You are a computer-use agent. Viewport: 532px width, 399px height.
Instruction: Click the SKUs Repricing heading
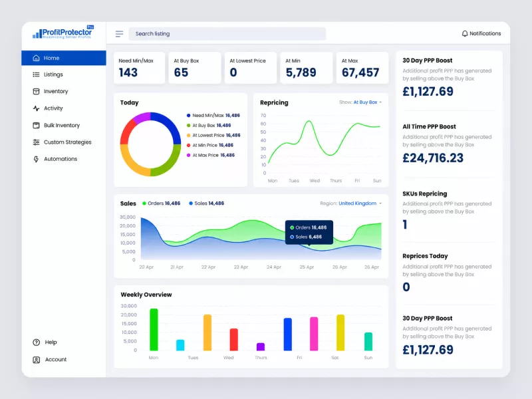425,194
